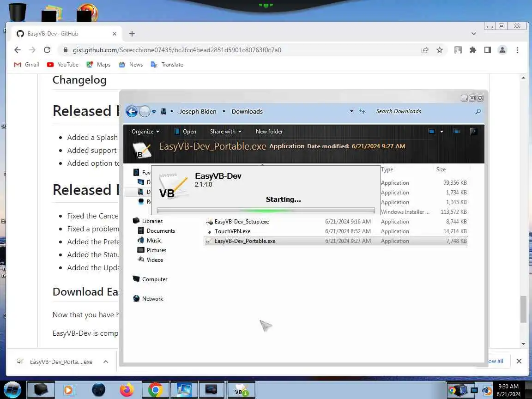Screen dimensions: 532x399
Task: Reload the GitHub gist page
Action: [47, 50]
